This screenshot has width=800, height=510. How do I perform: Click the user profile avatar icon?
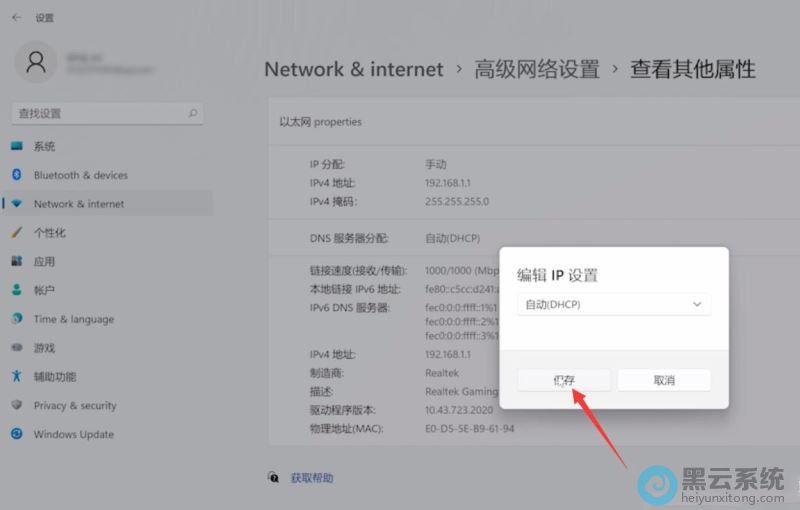point(36,63)
